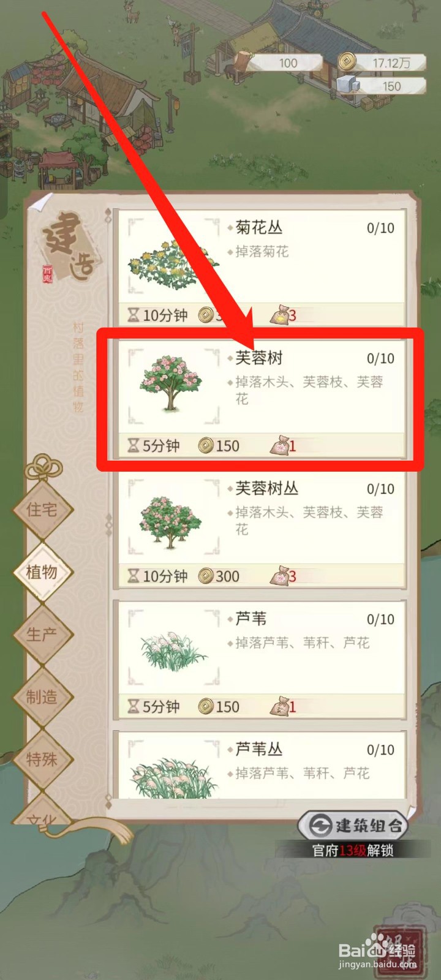Tap the 芙蓉树 tree image

[x=171, y=383]
